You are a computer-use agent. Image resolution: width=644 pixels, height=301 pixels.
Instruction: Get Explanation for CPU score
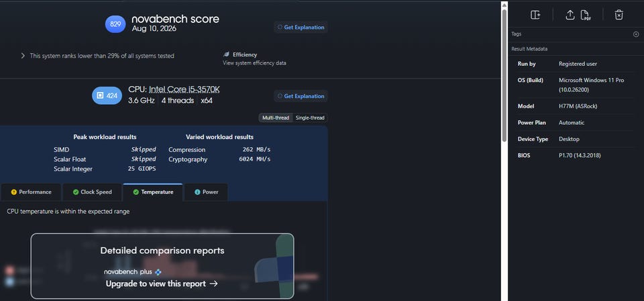pyautogui.click(x=301, y=96)
